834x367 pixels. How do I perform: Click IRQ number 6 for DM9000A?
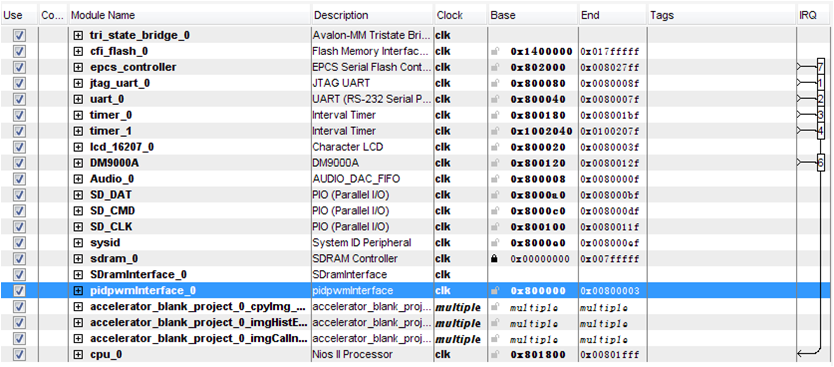coord(821,163)
